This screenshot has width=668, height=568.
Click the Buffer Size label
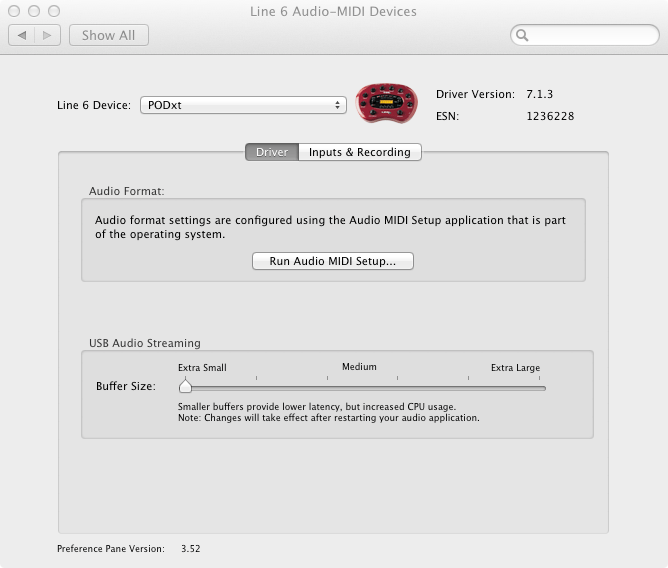click(126, 386)
